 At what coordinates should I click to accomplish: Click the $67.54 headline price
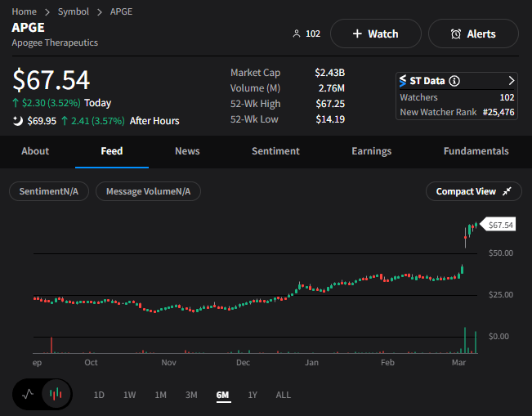pos(51,80)
